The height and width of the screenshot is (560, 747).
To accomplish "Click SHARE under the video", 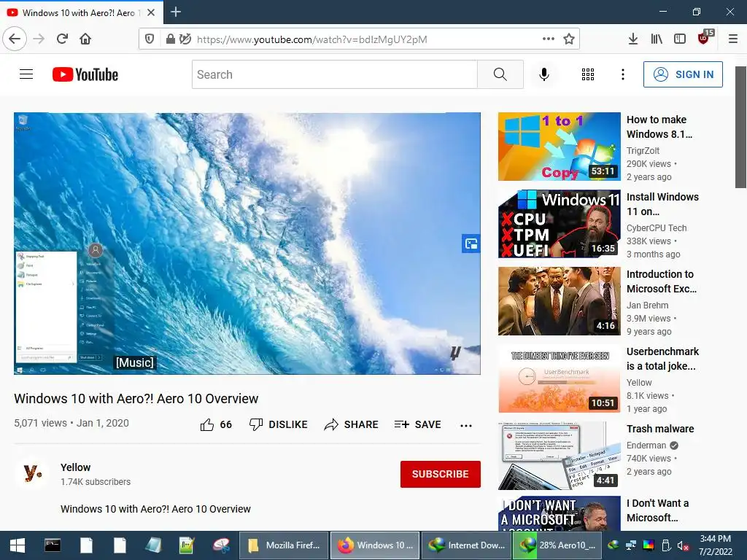I will coord(351,424).
